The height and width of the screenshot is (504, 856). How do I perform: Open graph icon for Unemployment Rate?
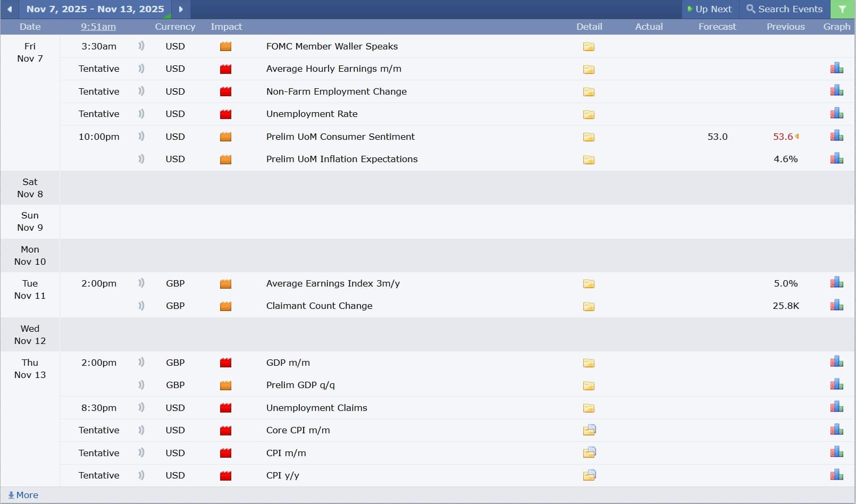[836, 113]
